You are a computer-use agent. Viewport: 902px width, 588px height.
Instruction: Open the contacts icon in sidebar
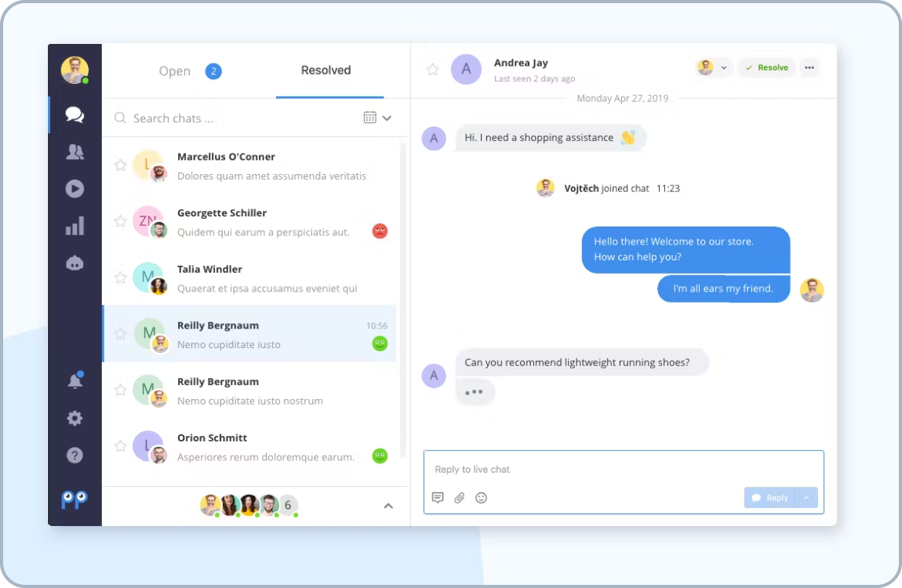75,152
